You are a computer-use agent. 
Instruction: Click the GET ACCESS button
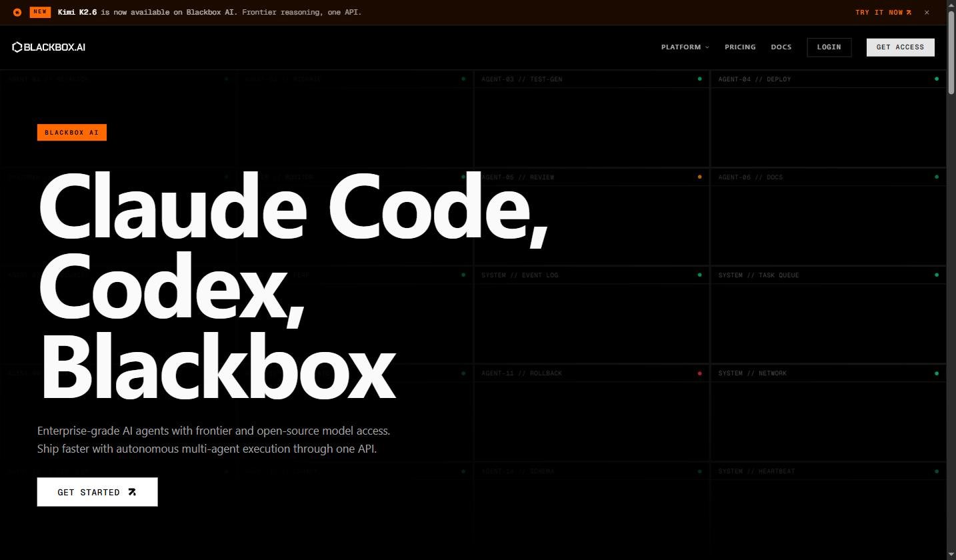(x=900, y=47)
